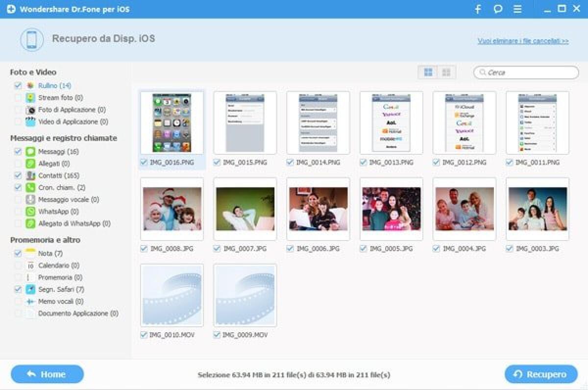Switch to the list view tab
Image resolution: width=588 pixels, height=390 pixels.
446,72
